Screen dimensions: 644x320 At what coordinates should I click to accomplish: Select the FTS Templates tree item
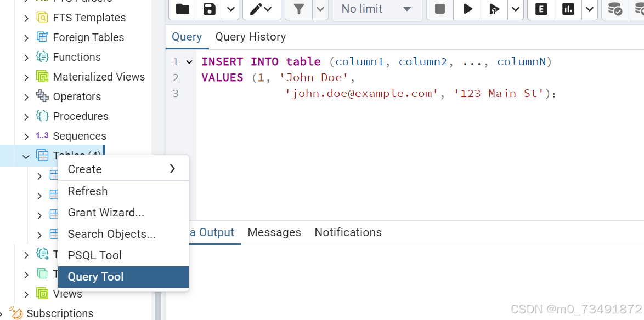tap(89, 18)
